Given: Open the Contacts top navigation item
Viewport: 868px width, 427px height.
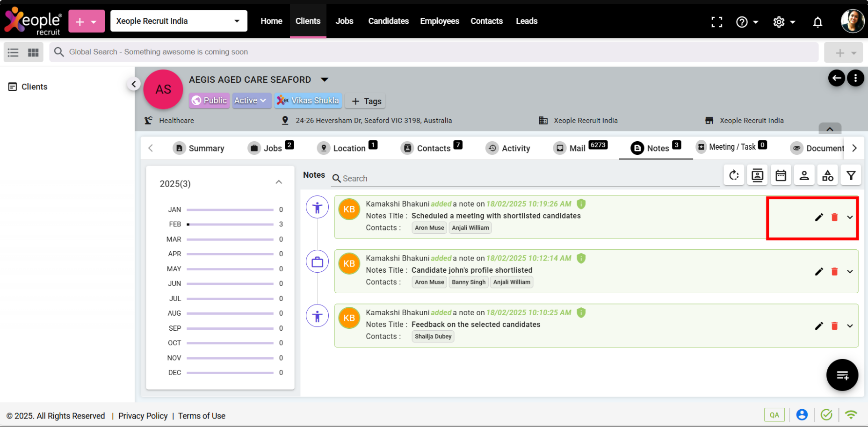Looking at the screenshot, I should click(x=486, y=21).
